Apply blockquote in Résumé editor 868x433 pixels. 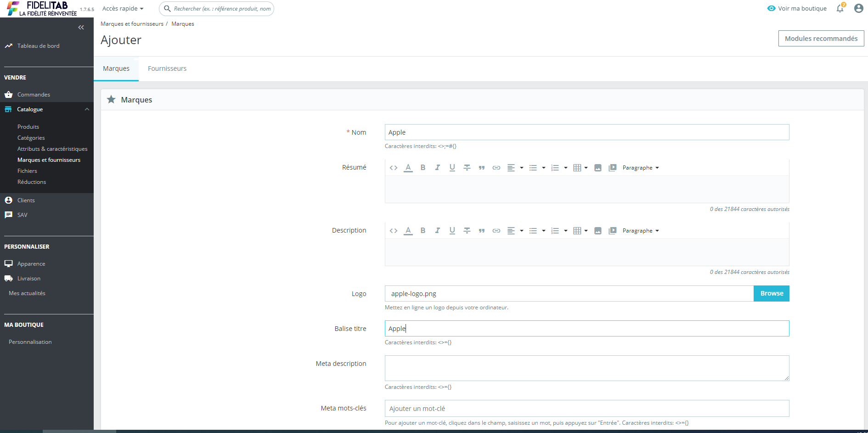click(x=482, y=168)
